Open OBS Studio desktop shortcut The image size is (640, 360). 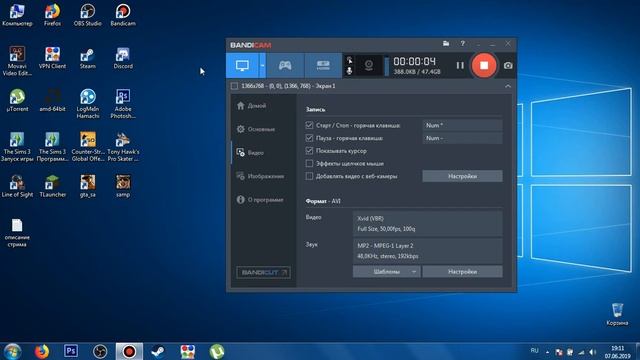[88, 15]
